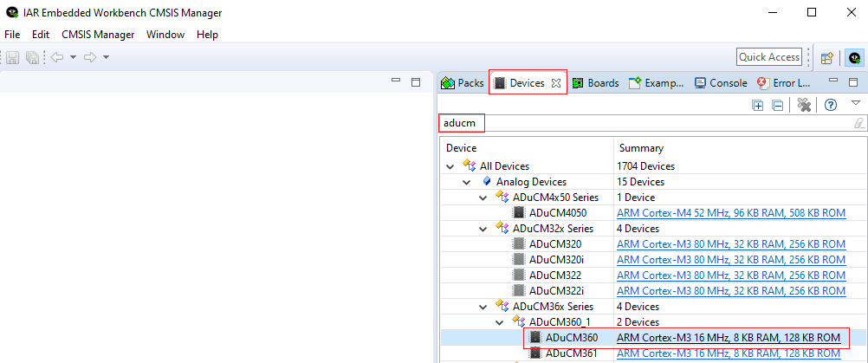868x363 pixels.
Task: Open the forward history dropdown arrow
Action: [107, 57]
